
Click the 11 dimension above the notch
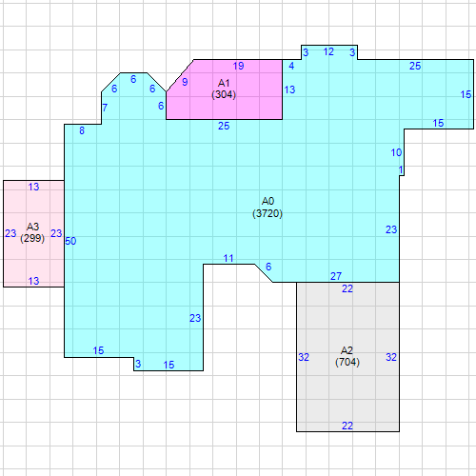(x=228, y=258)
